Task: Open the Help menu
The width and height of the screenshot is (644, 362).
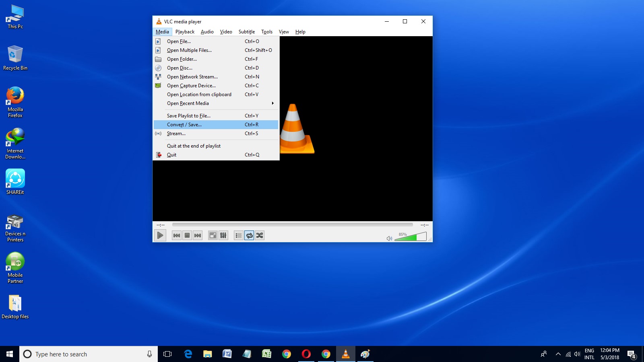Action: coord(300,32)
